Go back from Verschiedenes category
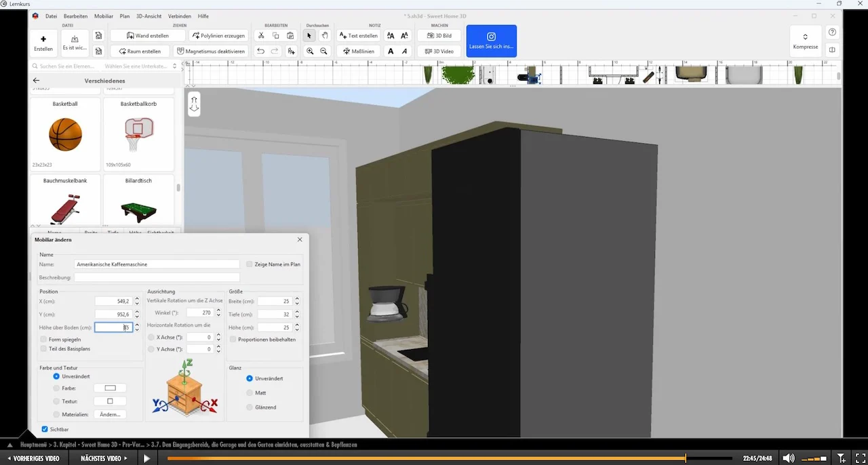The height and width of the screenshot is (465, 868). pyautogui.click(x=37, y=81)
